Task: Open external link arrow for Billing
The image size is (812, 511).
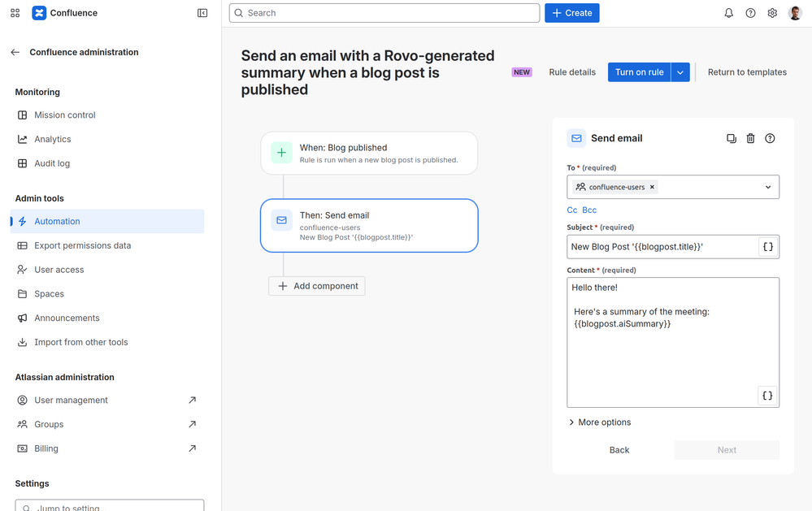Action: (192, 448)
